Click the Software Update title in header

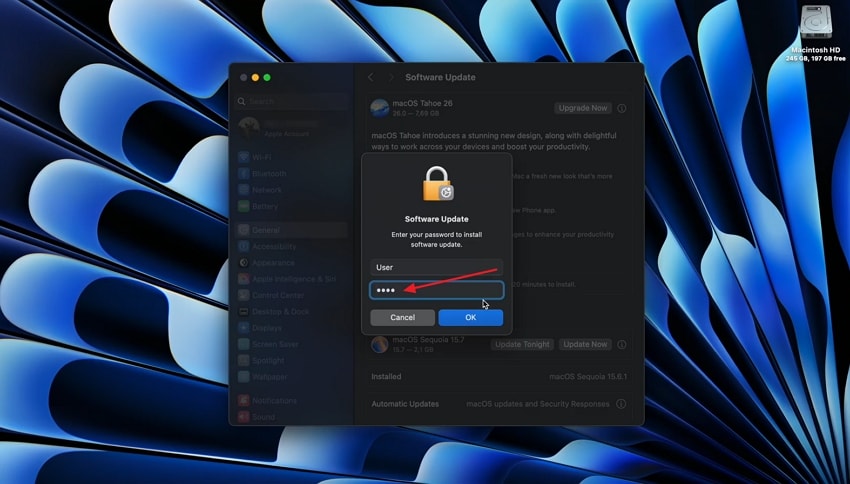pyautogui.click(x=440, y=78)
